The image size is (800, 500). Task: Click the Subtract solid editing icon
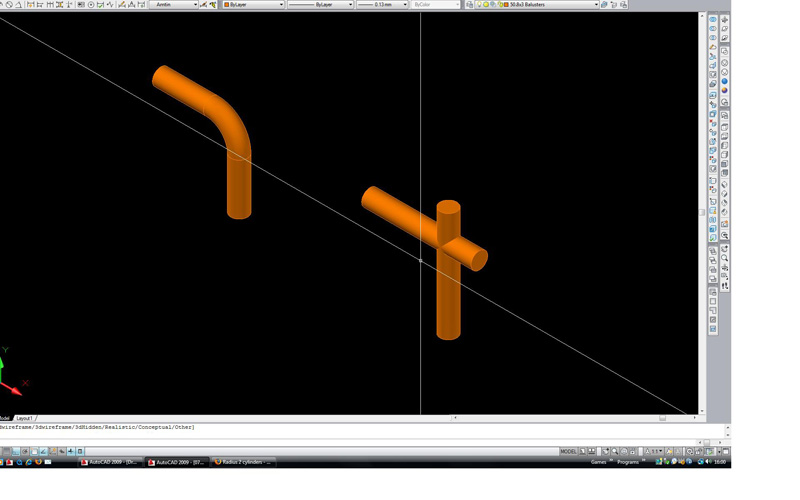tap(713, 28)
